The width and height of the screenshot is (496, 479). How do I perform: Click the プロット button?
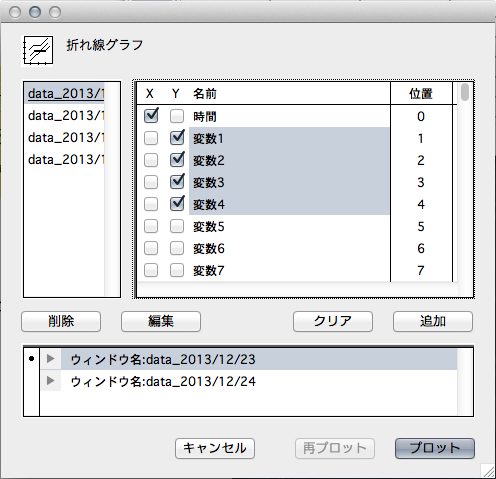435,448
